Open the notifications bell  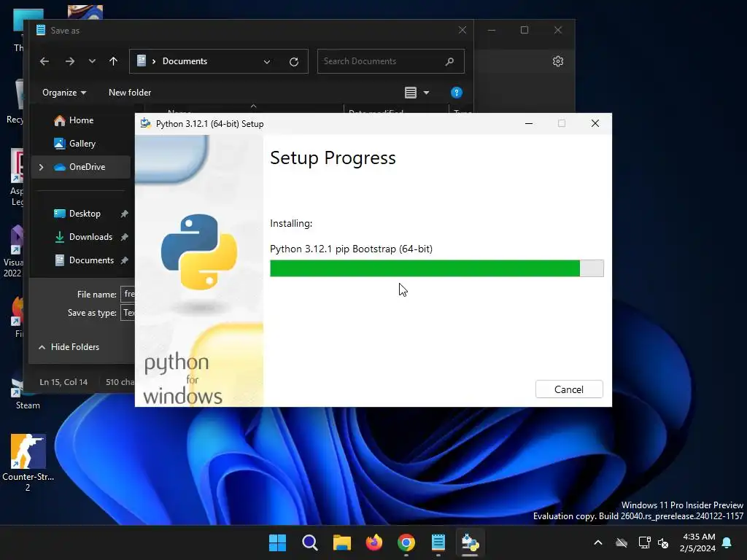(727, 542)
